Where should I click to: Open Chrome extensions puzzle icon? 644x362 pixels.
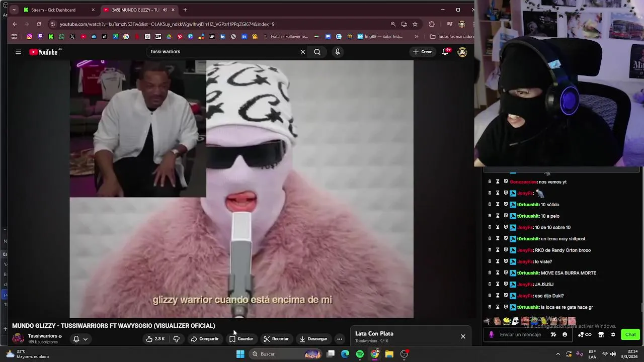click(x=432, y=24)
